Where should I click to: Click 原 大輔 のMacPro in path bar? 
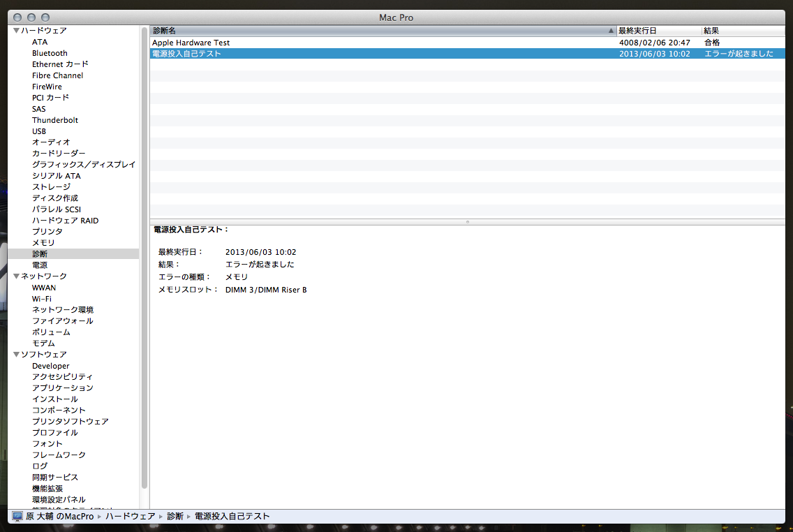(59, 517)
